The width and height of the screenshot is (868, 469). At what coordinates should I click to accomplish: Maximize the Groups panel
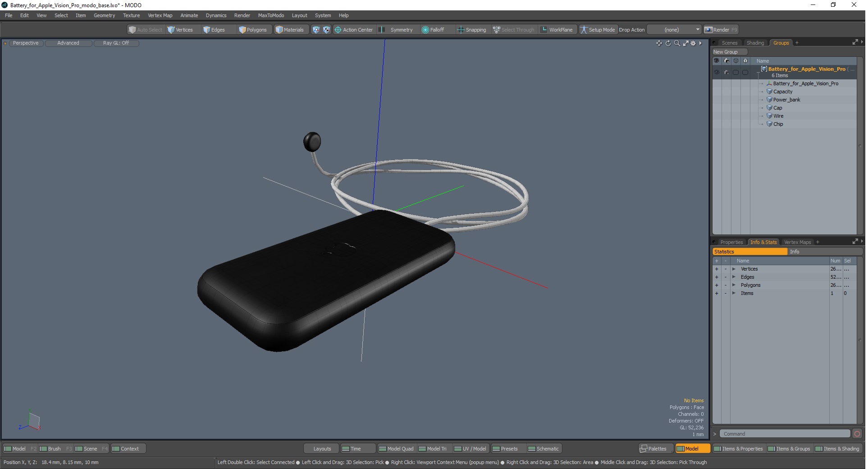pyautogui.click(x=855, y=42)
